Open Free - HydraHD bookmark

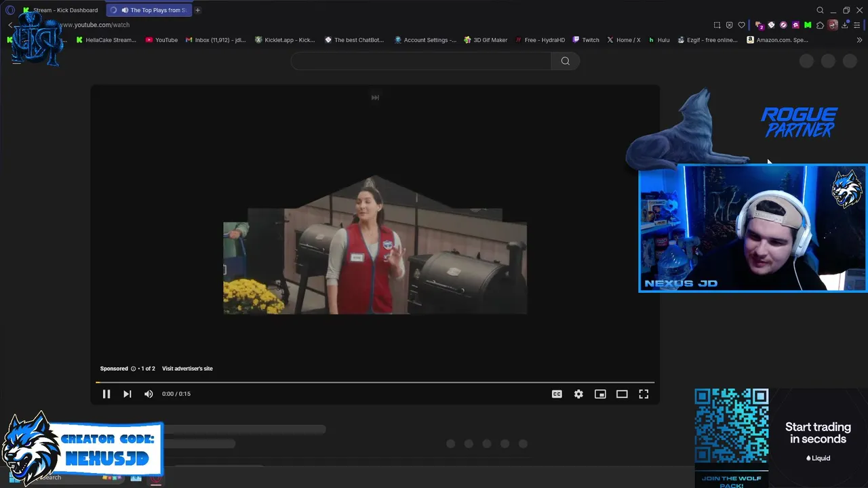click(540, 40)
